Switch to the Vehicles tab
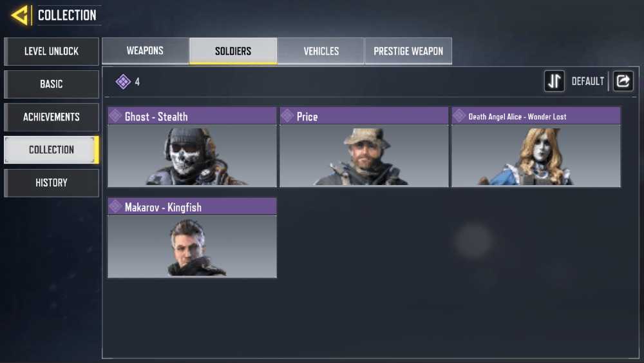The image size is (644, 363). pyautogui.click(x=321, y=51)
